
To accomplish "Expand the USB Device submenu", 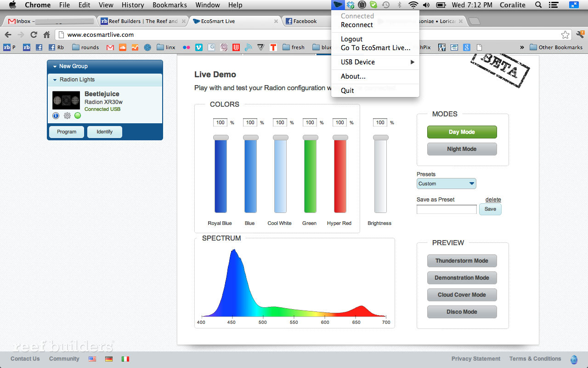I will [375, 62].
